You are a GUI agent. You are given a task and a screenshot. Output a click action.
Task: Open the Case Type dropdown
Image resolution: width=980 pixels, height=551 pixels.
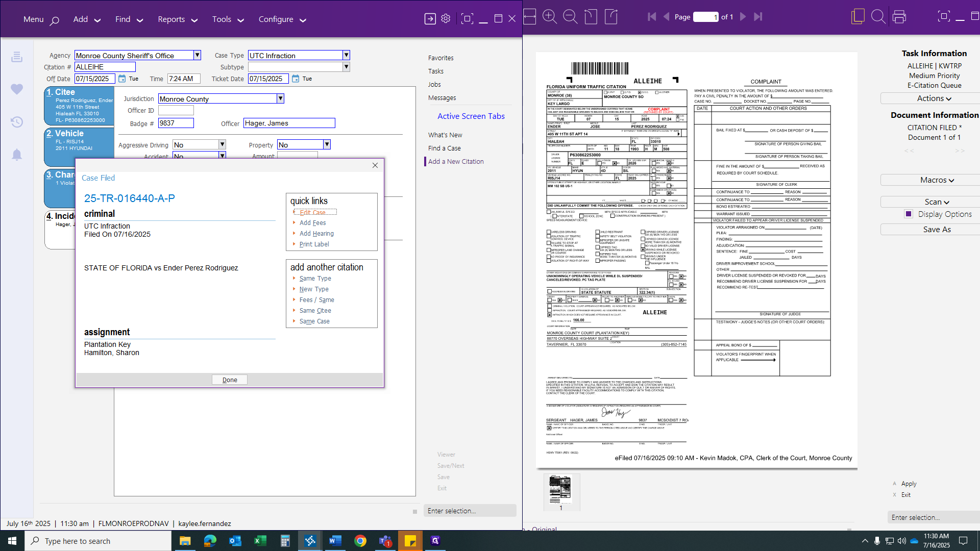[x=346, y=55]
